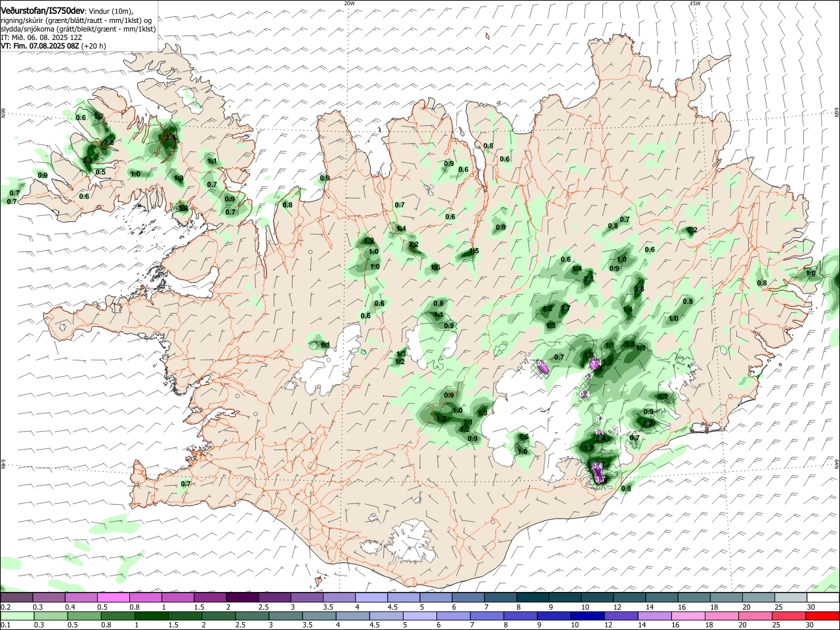The width and height of the screenshot is (840, 630).
Task: Click the 1.0 value off the east coast
Action: click(810, 274)
